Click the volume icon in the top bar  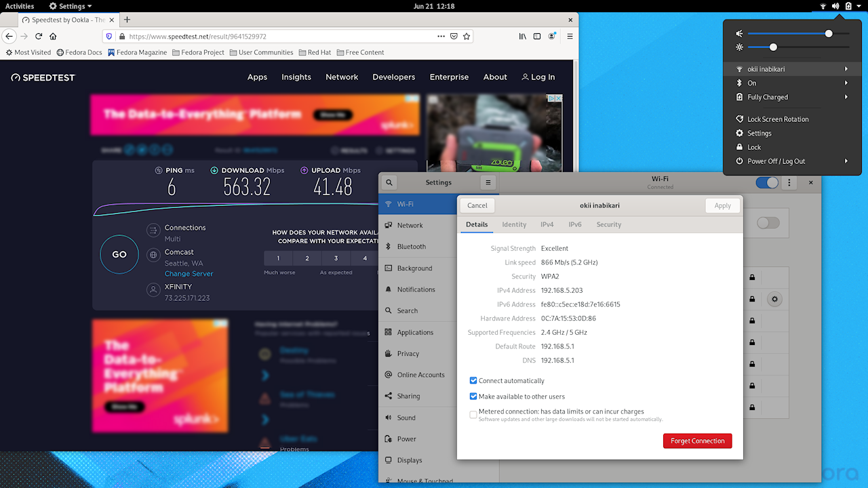(x=835, y=6)
